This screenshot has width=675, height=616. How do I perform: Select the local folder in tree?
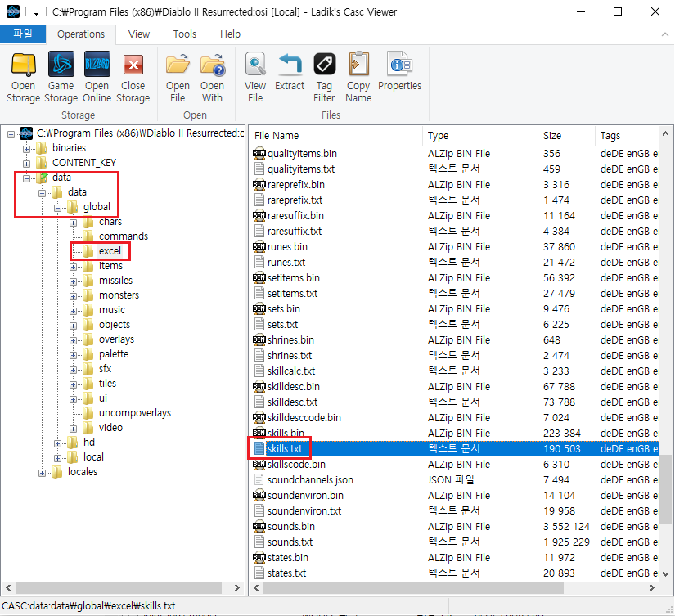point(93,456)
